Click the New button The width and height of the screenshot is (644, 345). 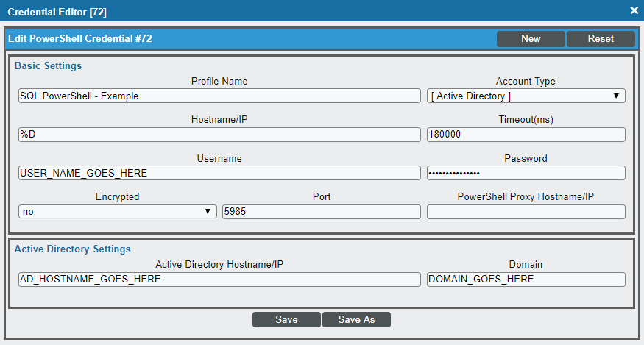pyautogui.click(x=531, y=38)
